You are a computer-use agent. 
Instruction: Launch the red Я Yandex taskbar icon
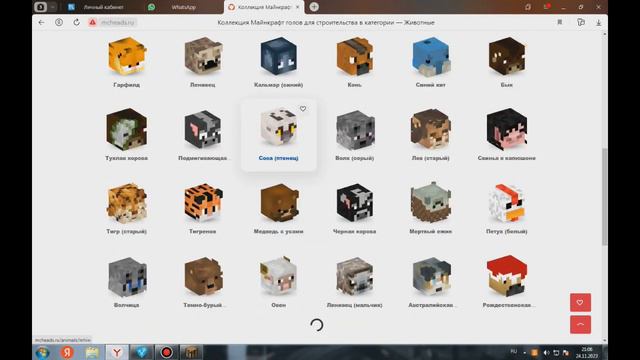tap(68, 352)
